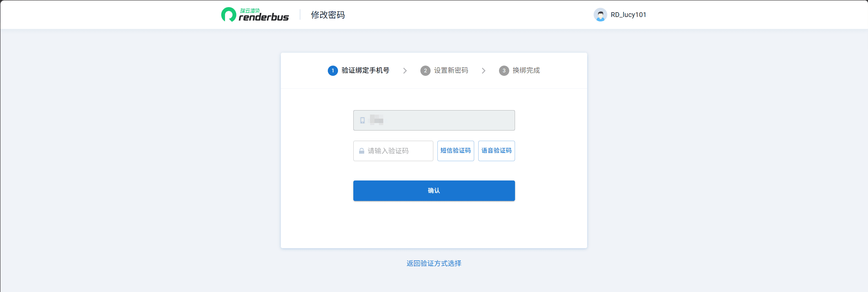
Task: Request code via 语音验证码 button
Action: [x=496, y=151]
